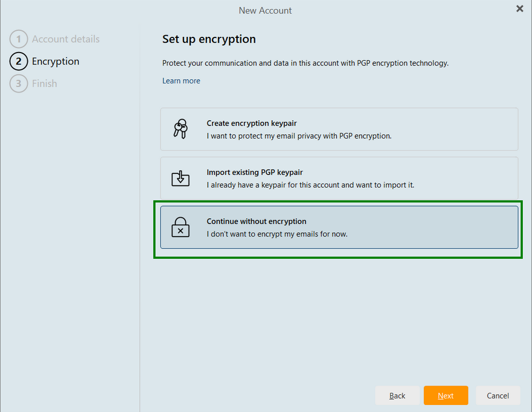The height and width of the screenshot is (412, 532).
Task: Pick 'Continue without encryption' option title
Action: pyautogui.click(x=256, y=221)
